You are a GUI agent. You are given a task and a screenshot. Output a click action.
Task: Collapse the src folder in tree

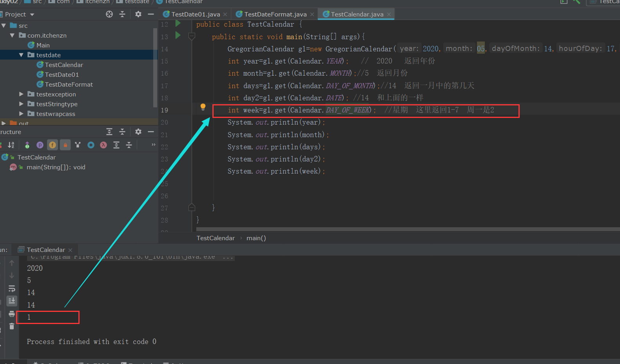(4, 25)
